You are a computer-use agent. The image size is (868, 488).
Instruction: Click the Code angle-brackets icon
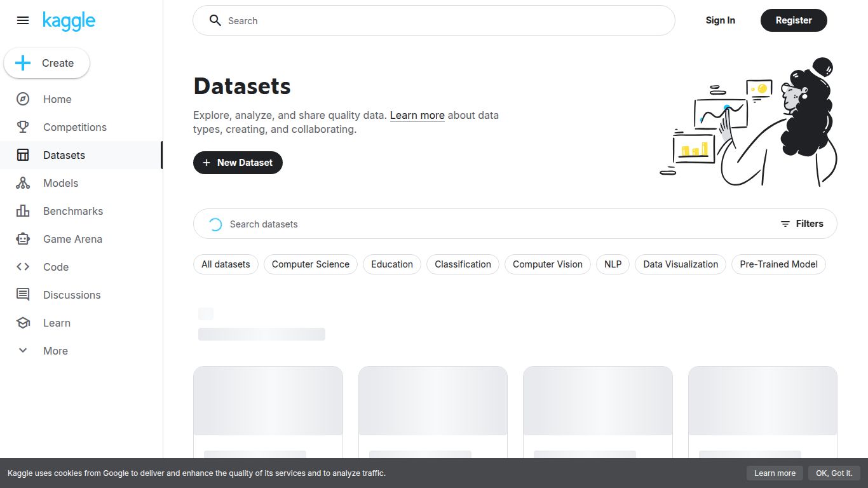22,267
